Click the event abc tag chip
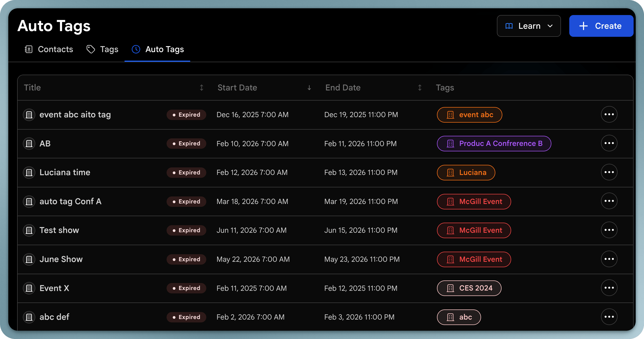644x339 pixels. coord(469,115)
